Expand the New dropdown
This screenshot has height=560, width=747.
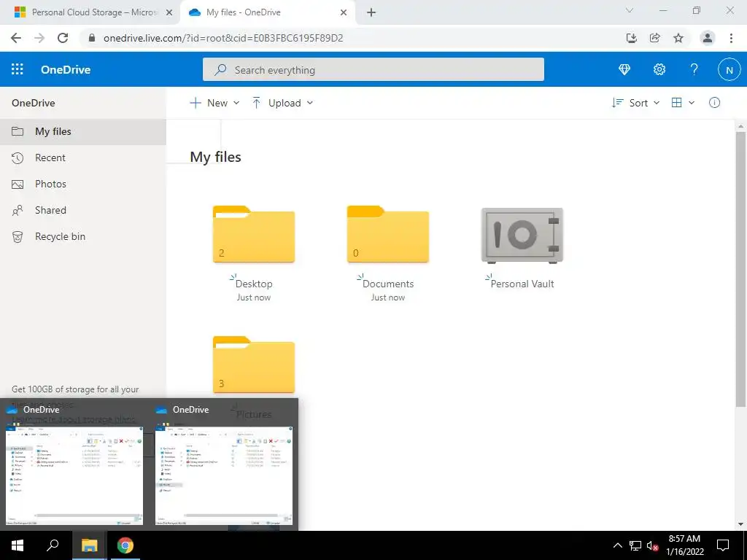(x=214, y=103)
